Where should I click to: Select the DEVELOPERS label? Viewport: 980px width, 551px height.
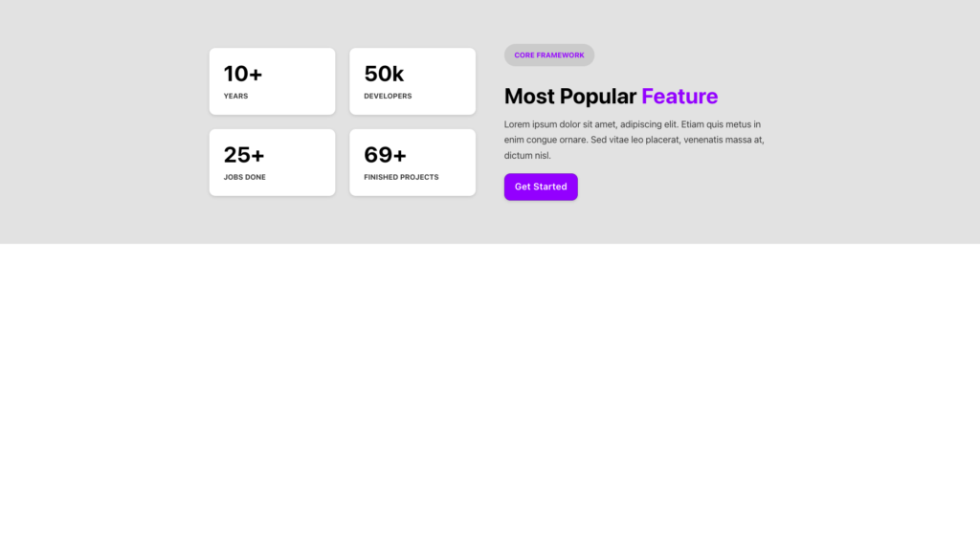(x=388, y=97)
